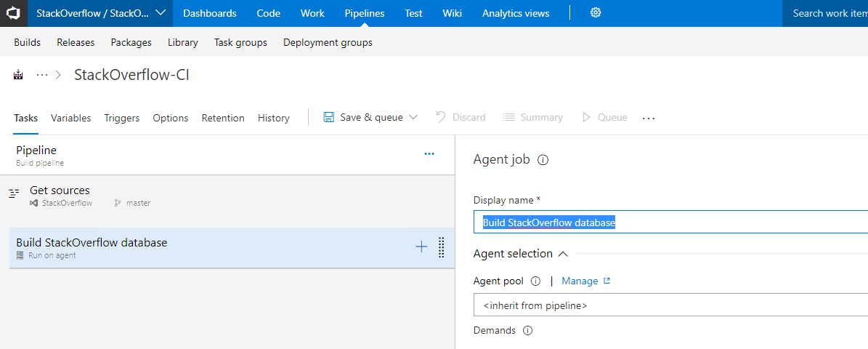Add a task to agent job with plus icon

tap(422, 247)
